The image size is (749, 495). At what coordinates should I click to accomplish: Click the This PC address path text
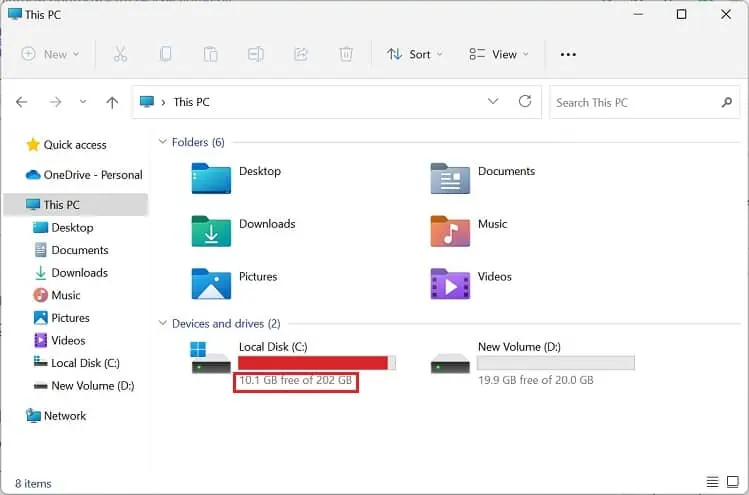192,102
